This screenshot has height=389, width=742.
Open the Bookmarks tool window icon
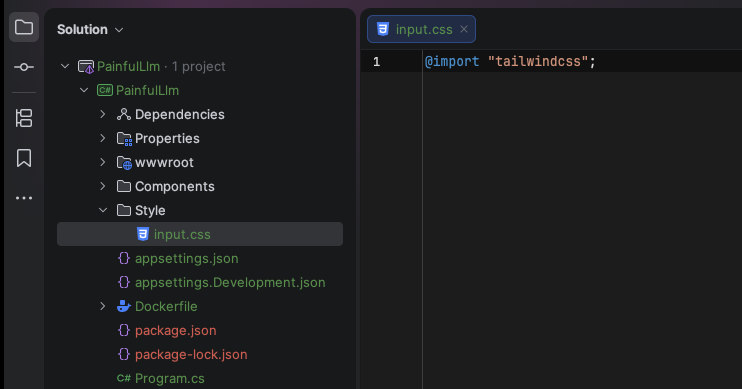point(24,158)
